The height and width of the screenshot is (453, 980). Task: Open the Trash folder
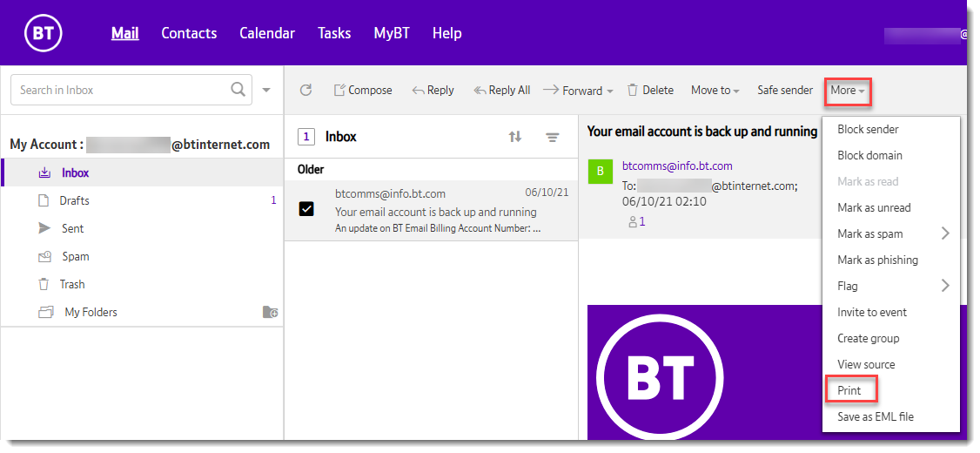point(143,284)
